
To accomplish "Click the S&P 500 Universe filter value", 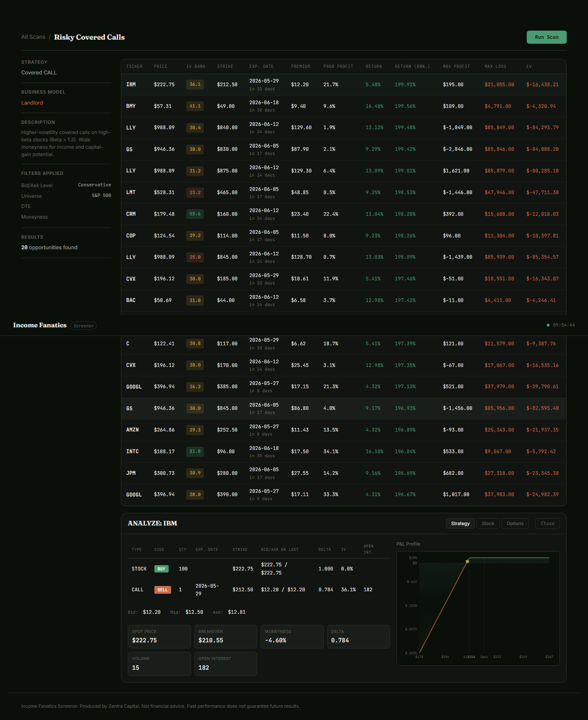I will (101, 195).
